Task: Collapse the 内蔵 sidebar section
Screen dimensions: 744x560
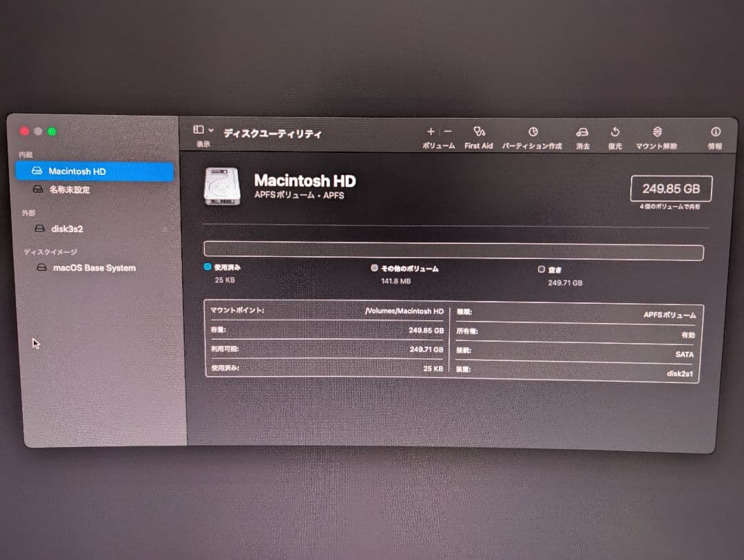Action: pos(26,154)
